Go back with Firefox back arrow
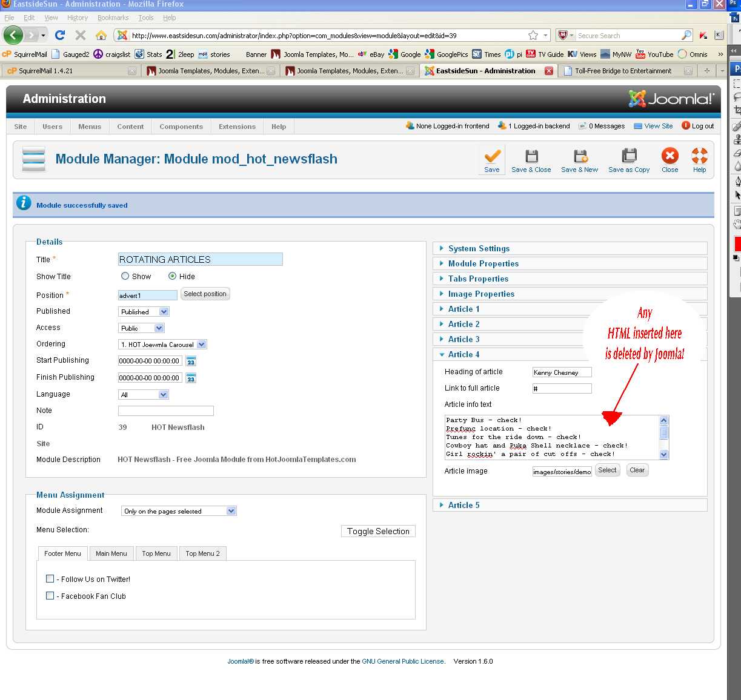 pos(13,35)
